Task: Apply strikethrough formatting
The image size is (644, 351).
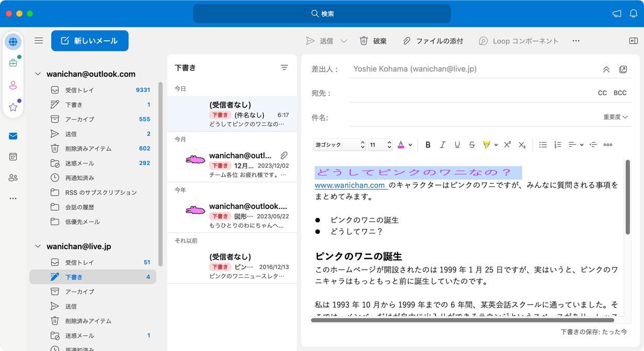Action: coord(471,145)
